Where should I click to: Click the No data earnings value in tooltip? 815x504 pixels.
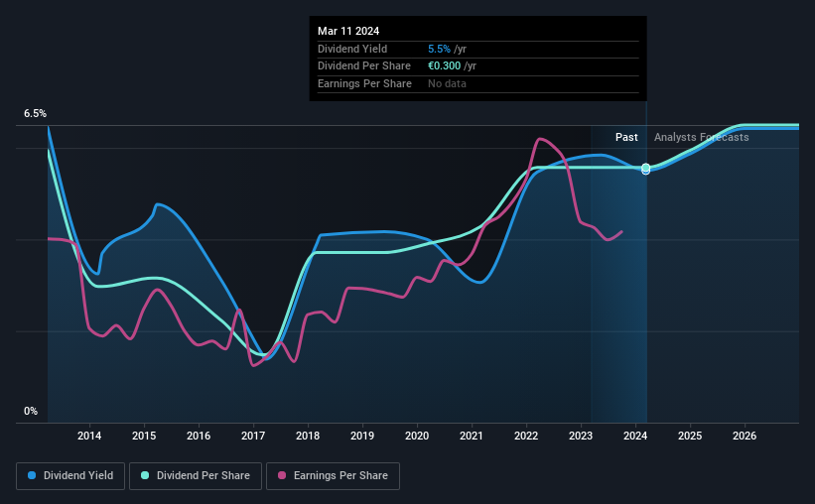447,83
